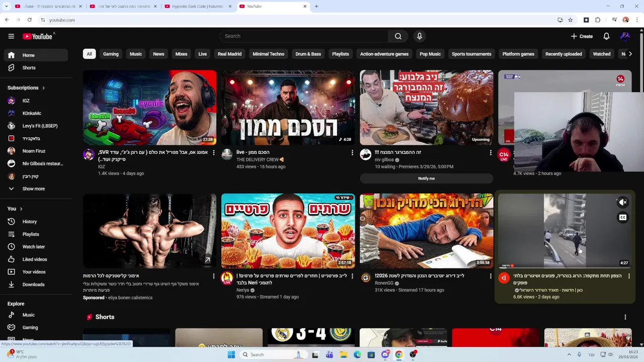Viewport: 644px width, 362px height.
Task: Select the Drum & Bass filter chip
Action: 308,54
